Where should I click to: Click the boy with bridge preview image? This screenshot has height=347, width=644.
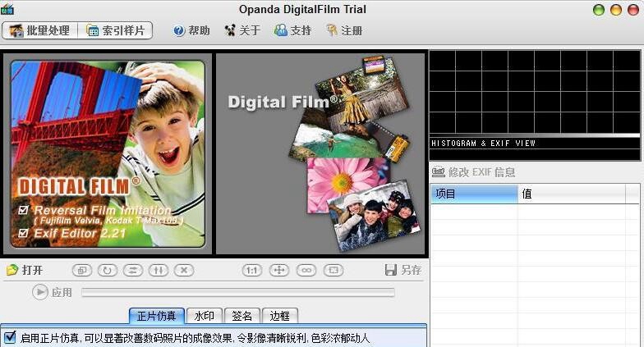108,154
